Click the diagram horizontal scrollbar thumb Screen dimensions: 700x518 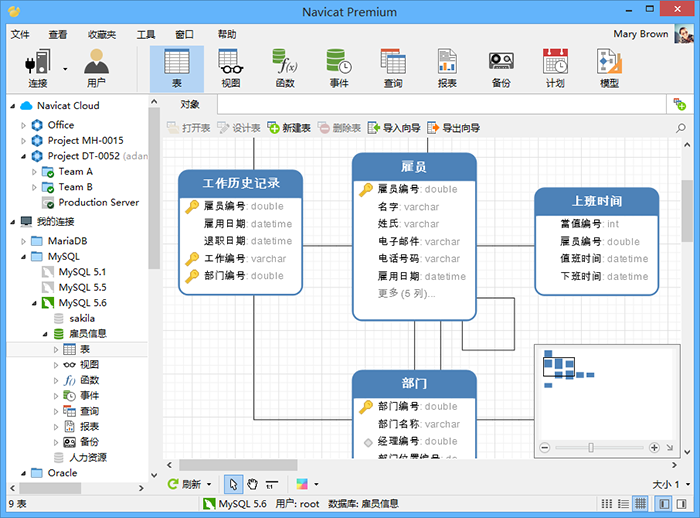tap(238, 465)
